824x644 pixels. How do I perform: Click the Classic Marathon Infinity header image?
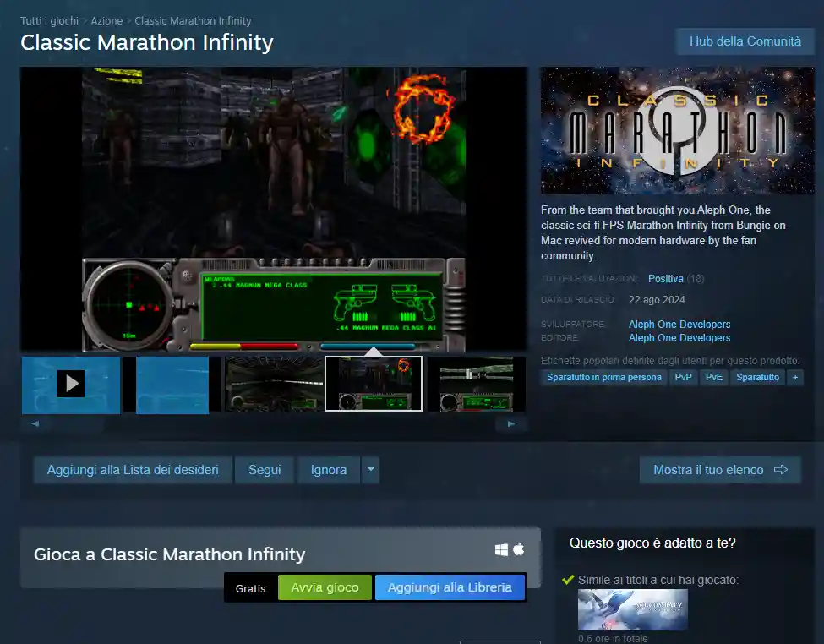point(678,130)
